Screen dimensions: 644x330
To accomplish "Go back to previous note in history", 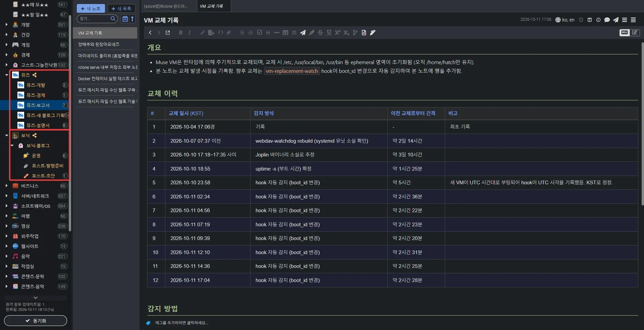I will 150,33.
